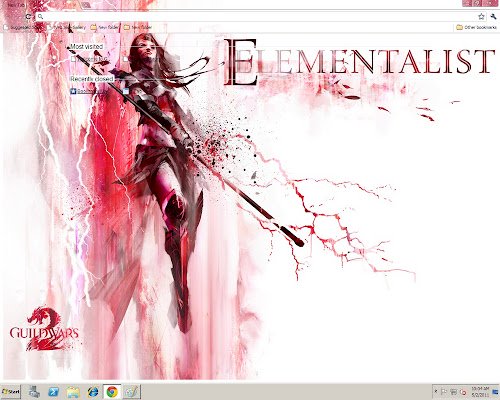Switch to Chrome in the taskbar
500x400 pixels.
(112, 392)
